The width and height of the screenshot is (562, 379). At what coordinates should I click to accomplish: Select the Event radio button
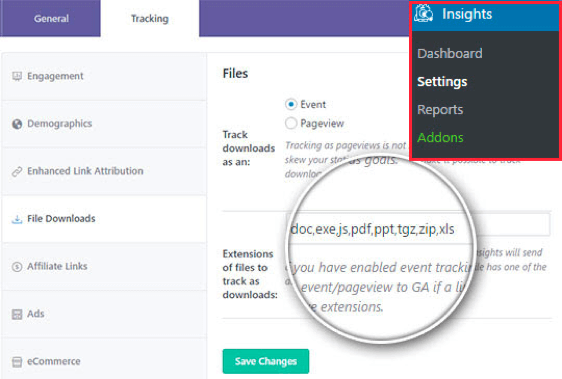coord(291,104)
